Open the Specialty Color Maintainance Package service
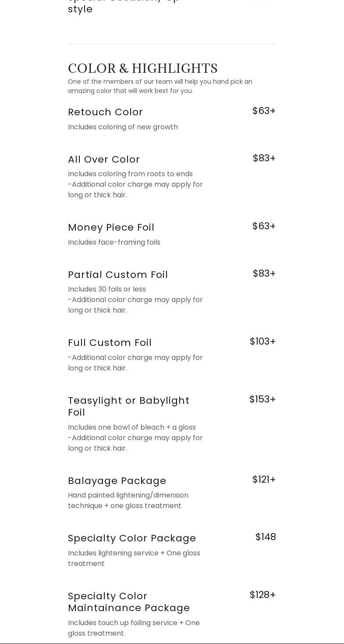Image resolution: width=344 pixels, height=644 pixels. pyautogui.click(x=129, y=602)
